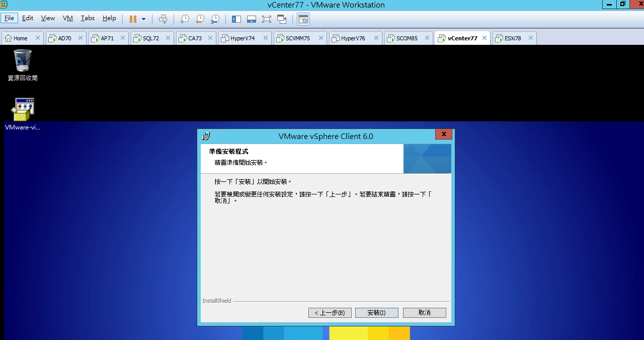This screenshot has height=340, width=644.
Task: Click the 取消 cancel button
Action: point(424,313)
